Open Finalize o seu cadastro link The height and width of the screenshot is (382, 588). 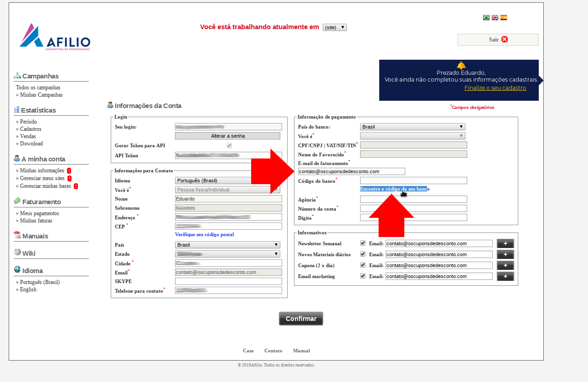[495, 88]
